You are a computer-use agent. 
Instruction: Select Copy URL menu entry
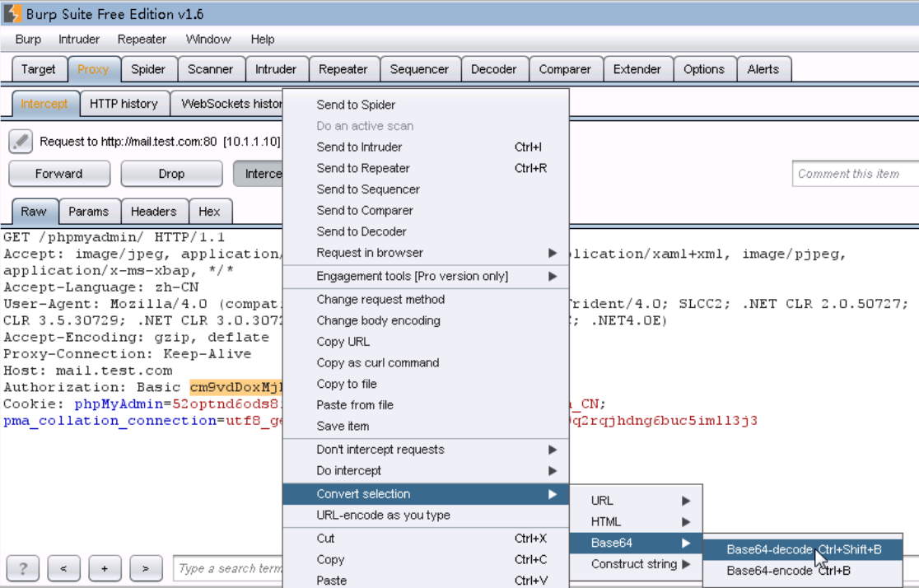tap(426, 342)
